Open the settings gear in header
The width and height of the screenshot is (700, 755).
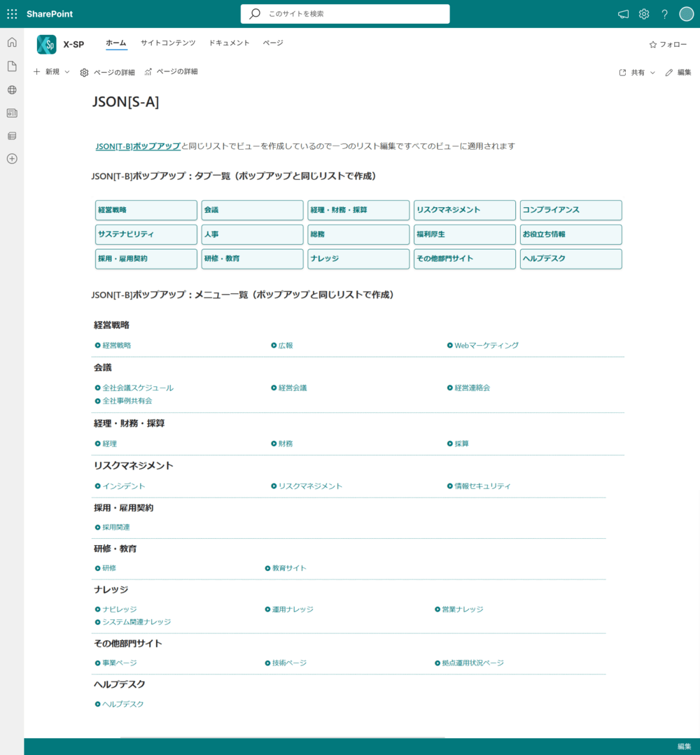pos(644,14)
